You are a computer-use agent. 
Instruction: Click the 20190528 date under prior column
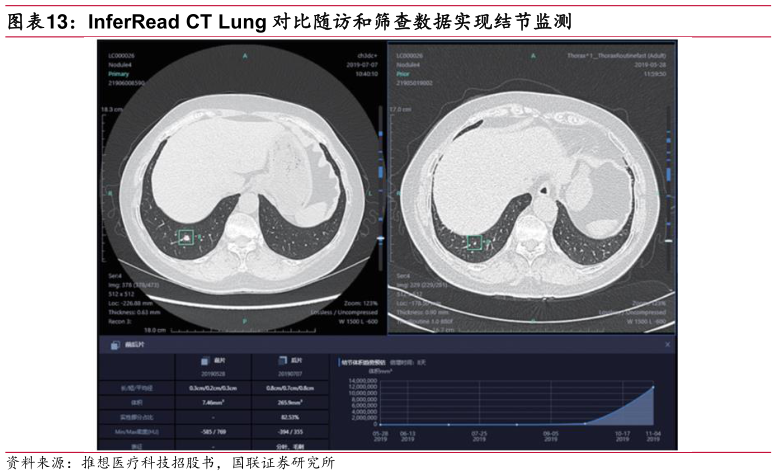213,374
